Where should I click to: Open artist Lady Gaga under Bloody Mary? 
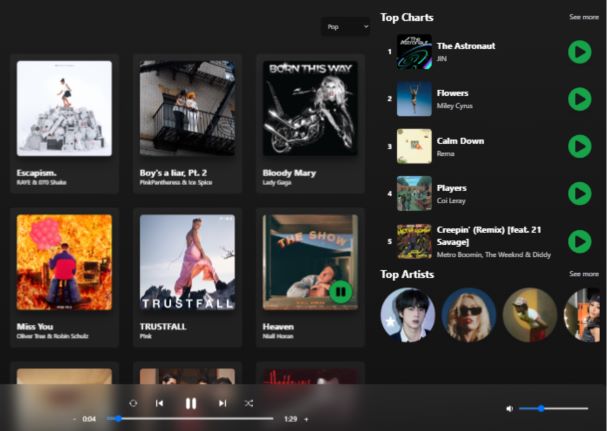[277, 182]
